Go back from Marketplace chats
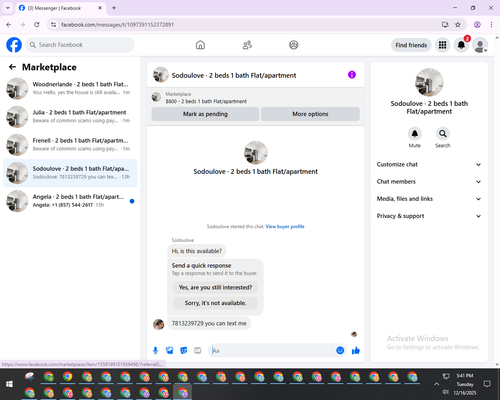500x400 pixels. [x=12, y=67]
